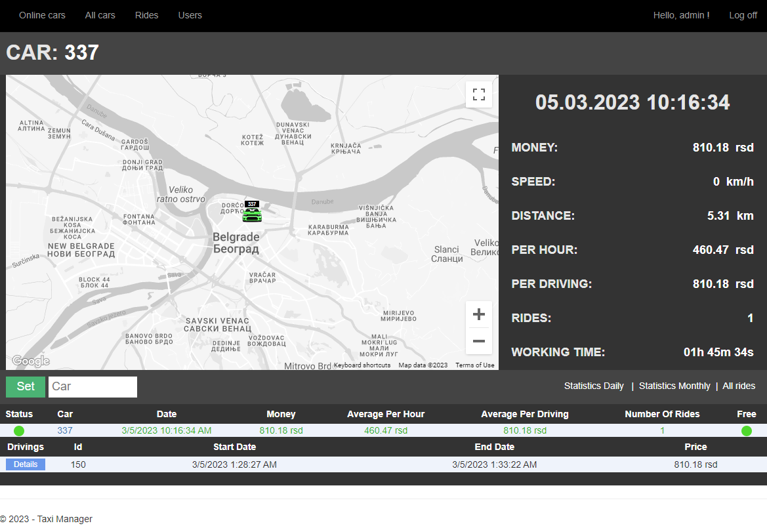This screenshot has height=532, width=767.
Task: Open Details for driving 150
Action: [x=26, y=464]
